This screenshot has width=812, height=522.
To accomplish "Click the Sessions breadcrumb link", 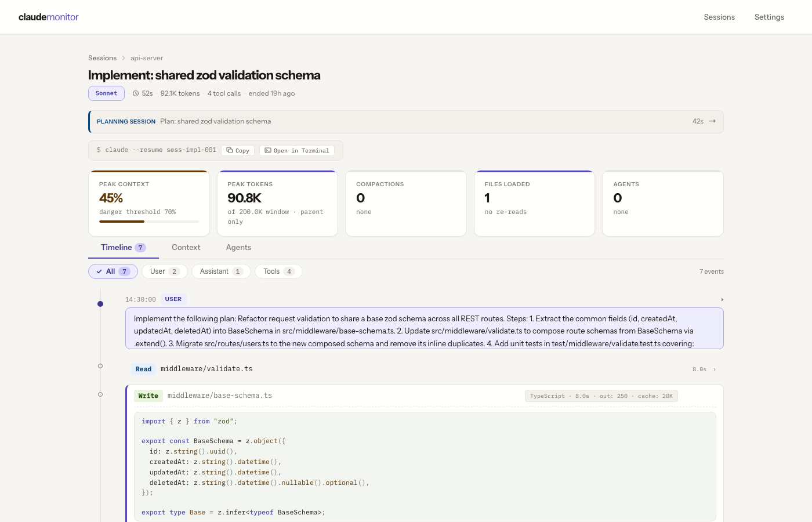I will point(102,58).
